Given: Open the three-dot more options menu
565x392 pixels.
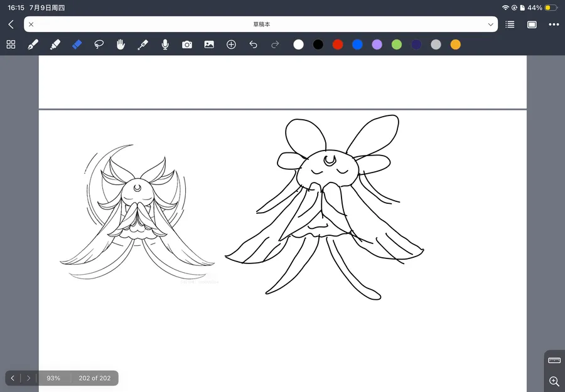Looking at the screenshot, I should click(x=554, y=24).
